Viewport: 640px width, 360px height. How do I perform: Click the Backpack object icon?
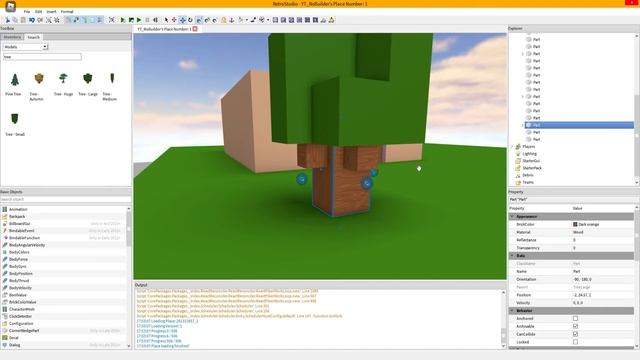pos(5,217)
